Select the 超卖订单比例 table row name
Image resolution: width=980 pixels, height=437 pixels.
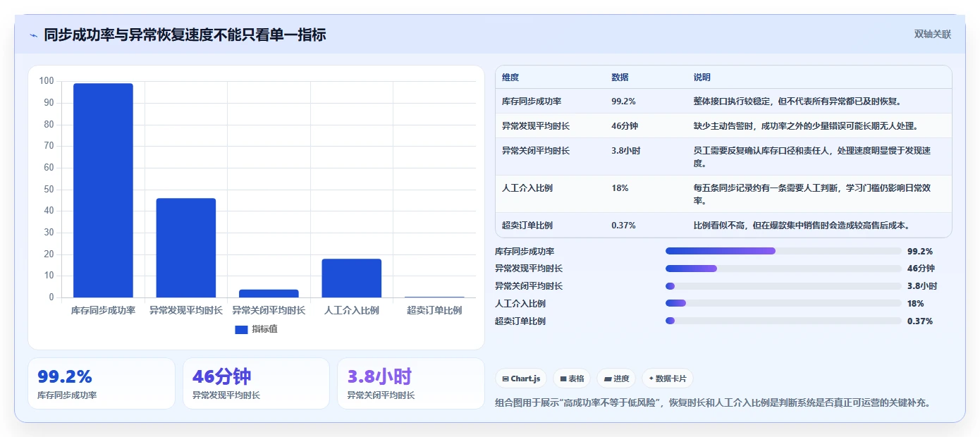(x=527, y=226)
